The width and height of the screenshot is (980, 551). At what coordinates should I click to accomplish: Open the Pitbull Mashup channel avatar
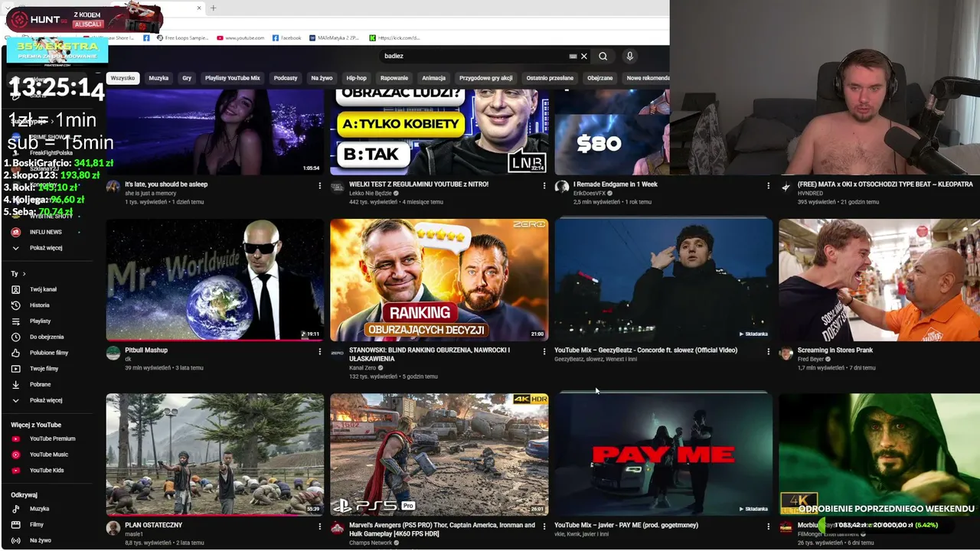tap(113, 353)
